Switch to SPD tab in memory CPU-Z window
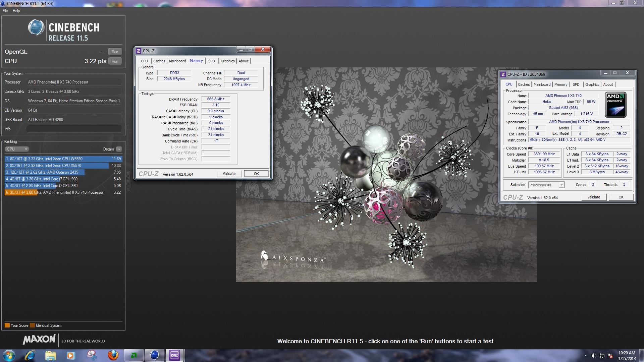 tap(211, 61)
